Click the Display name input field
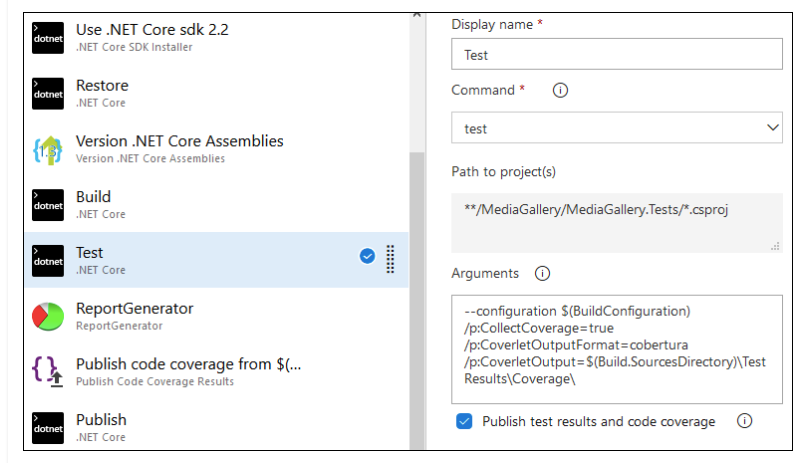This screenshot has height=463, width=806. [x=616, y=54]
